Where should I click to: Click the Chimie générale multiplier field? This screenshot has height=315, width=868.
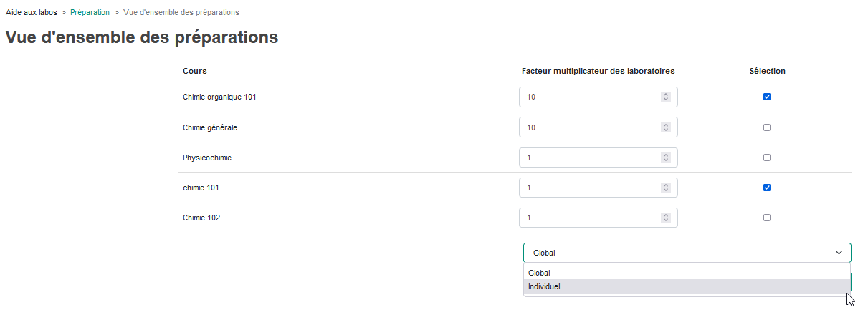click(598, 127)
